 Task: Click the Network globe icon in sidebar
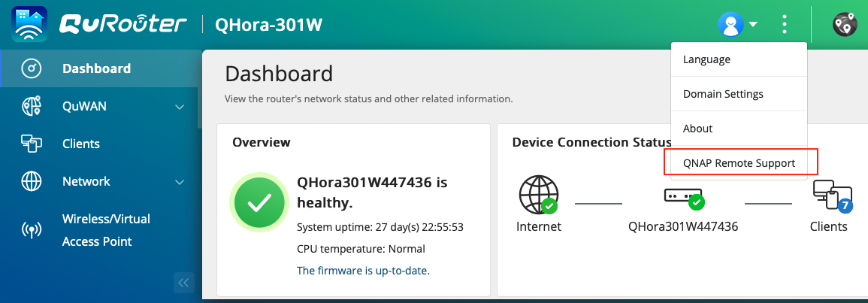(x=32, y=181)
